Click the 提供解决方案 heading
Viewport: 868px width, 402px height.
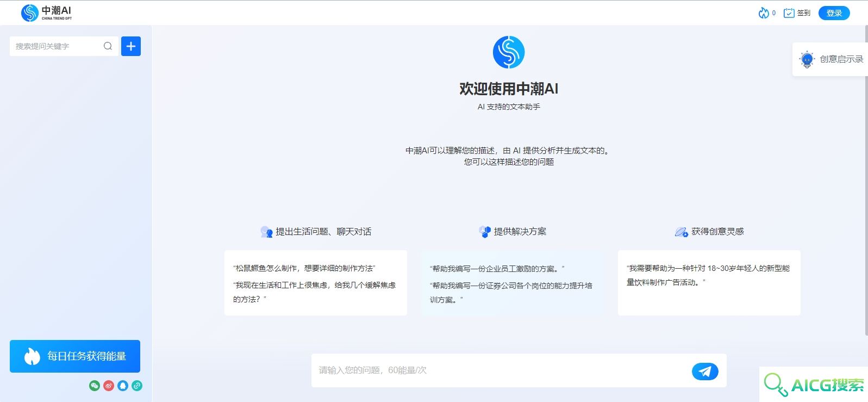pyautogui.click(x=520, y=232)
